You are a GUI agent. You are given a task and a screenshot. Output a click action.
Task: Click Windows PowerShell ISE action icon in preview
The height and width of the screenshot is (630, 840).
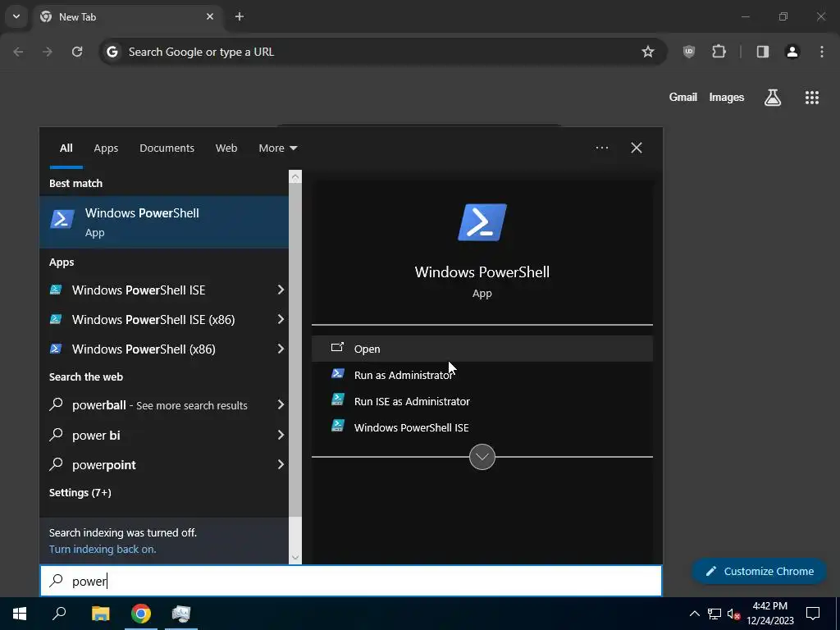(337, 426)
